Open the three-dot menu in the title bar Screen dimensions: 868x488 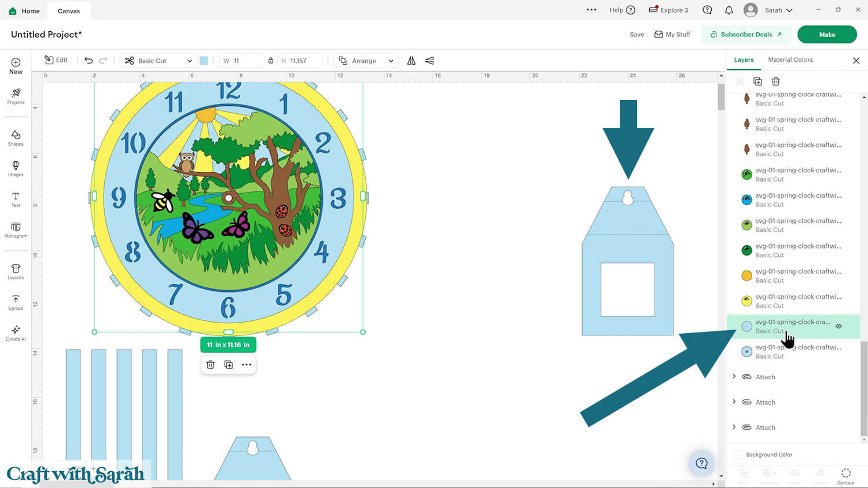pyautogui.click(x=591, y=10)
